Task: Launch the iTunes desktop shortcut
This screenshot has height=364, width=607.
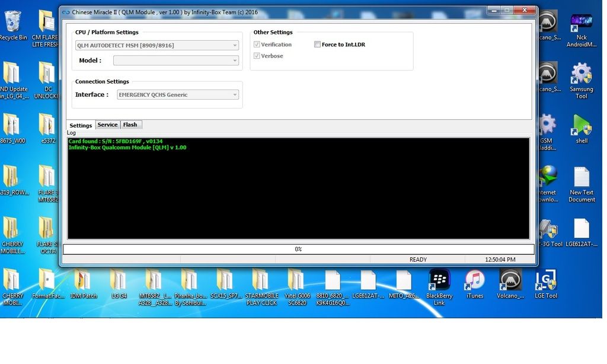Action: click(x=475, y=283)
